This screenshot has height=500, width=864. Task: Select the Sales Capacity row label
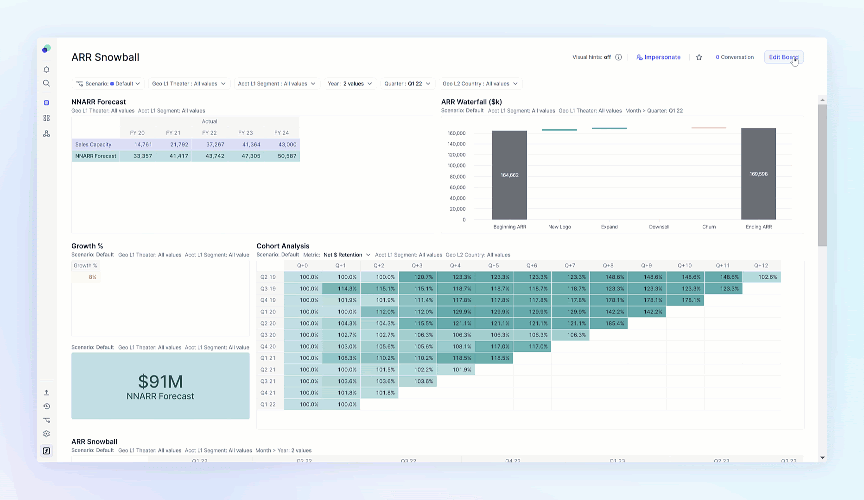(96, 144)
